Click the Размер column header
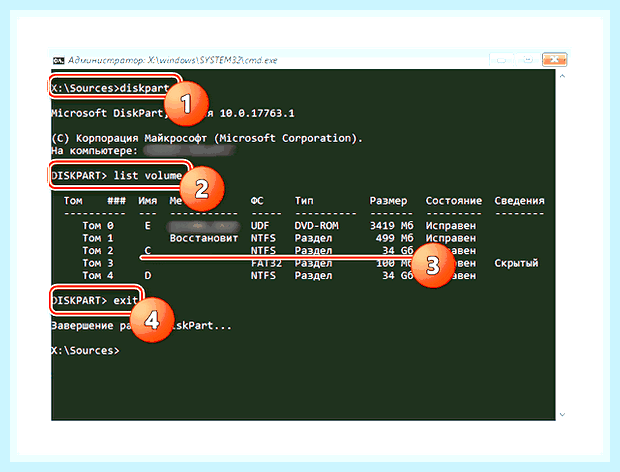The height and width of the screenshot is (472, 620). click(x=388, y=201)
